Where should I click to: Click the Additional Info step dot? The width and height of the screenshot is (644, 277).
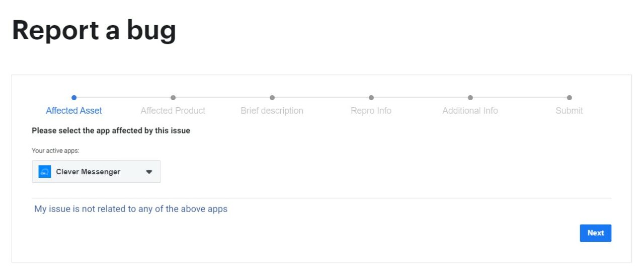tap(470, 98)
